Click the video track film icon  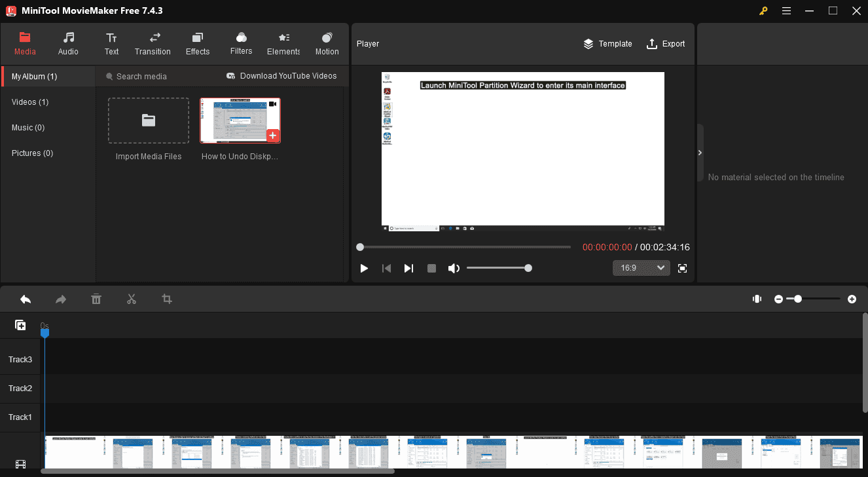(20, 465)
